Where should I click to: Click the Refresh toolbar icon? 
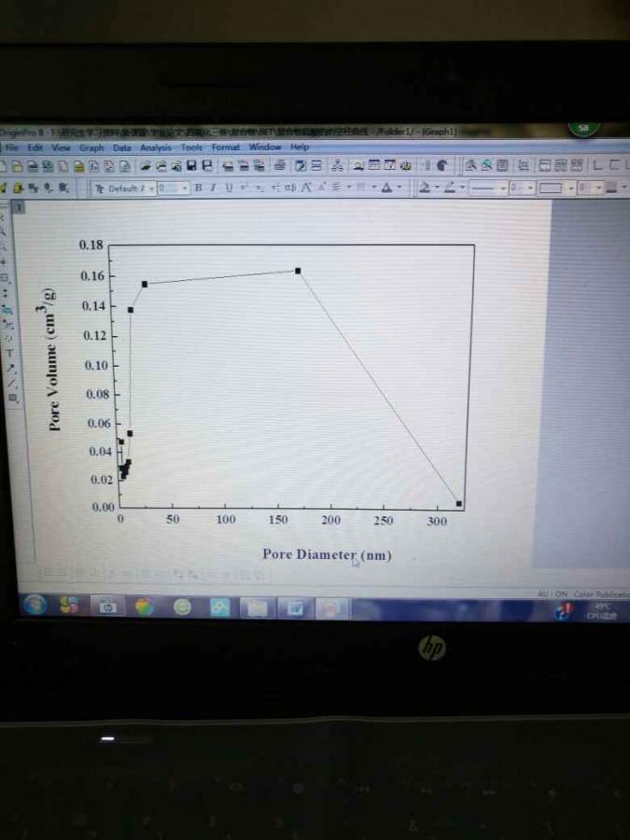click(x=301, y=166)
